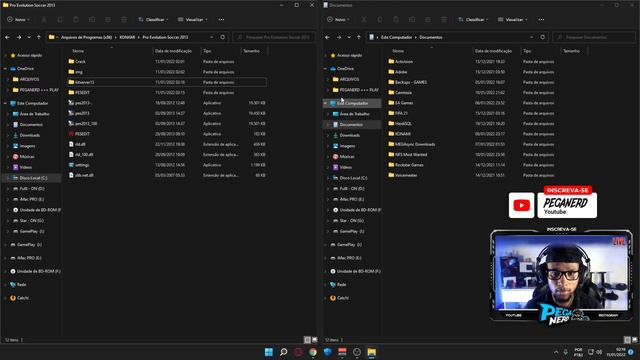
Task: Go up one folder in left window
Action: click(x=39, y=37)
